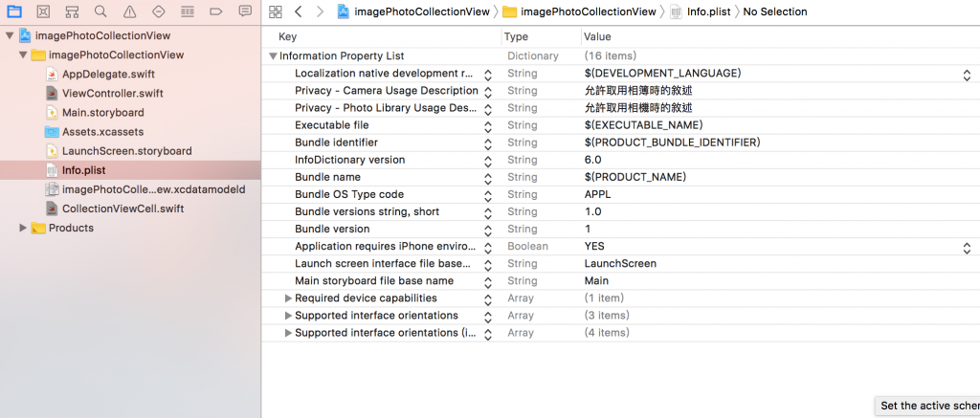
Task: Select ViewController.swift in the navigator
Action: click(112, 93)
